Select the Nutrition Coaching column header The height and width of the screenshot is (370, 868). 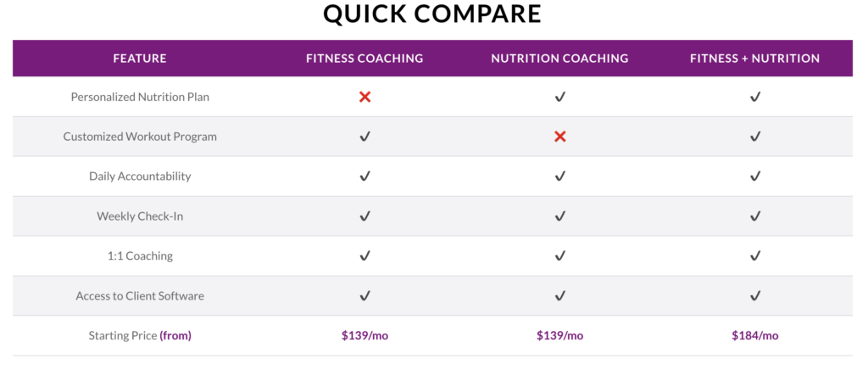tap(559, 59)
